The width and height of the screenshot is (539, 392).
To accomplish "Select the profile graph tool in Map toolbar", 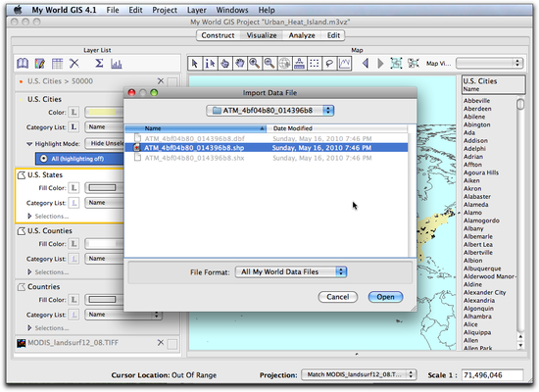I will tap(344, 64).
